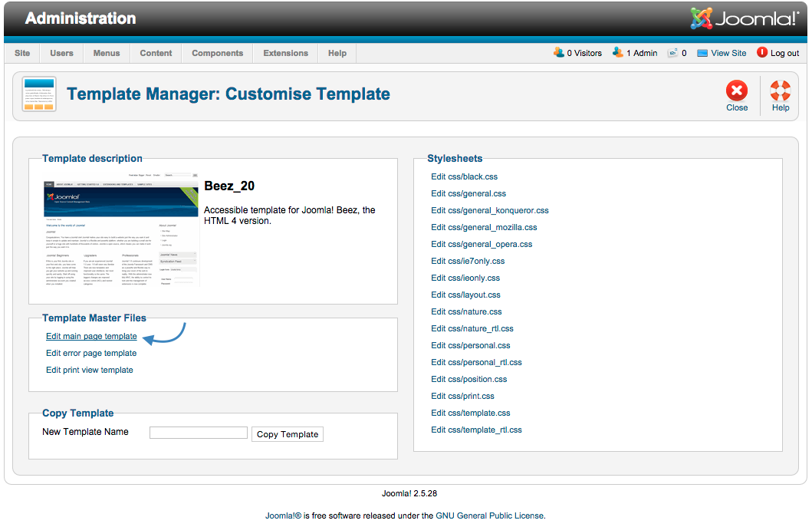Open Edit print view template link
Image resolution: width=812 pixels, height=527 pixels.
90,370
